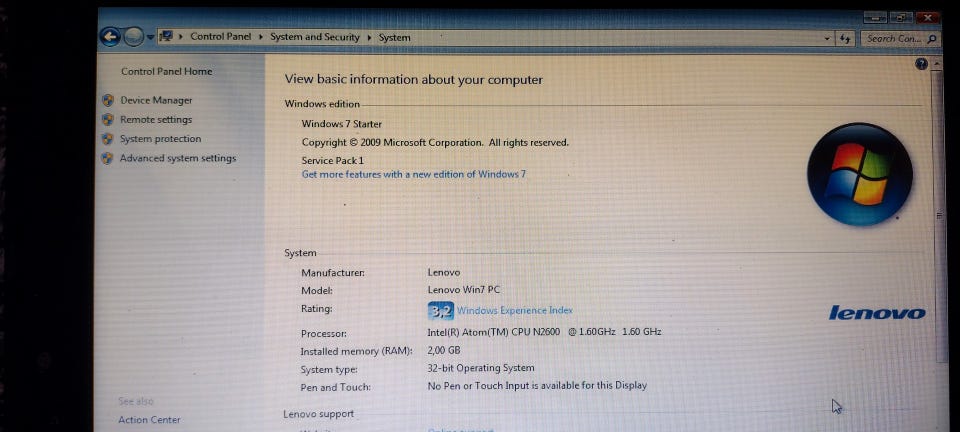The height and width of the screenshot is (432, 960).
Task: Open Control Panel Home
Action: pos(167,72)
